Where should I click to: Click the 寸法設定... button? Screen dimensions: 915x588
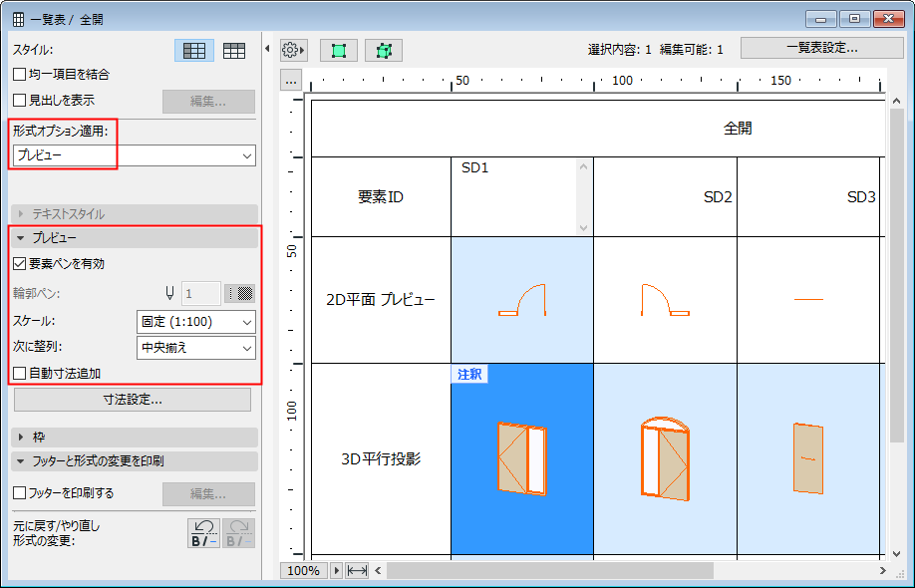click(x=133, y=400)
